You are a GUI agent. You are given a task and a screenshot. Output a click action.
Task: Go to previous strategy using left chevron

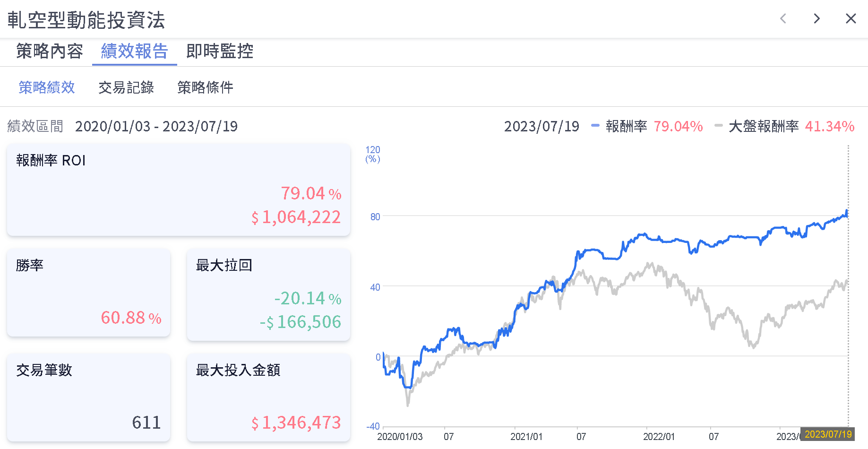tap(783, 19)
